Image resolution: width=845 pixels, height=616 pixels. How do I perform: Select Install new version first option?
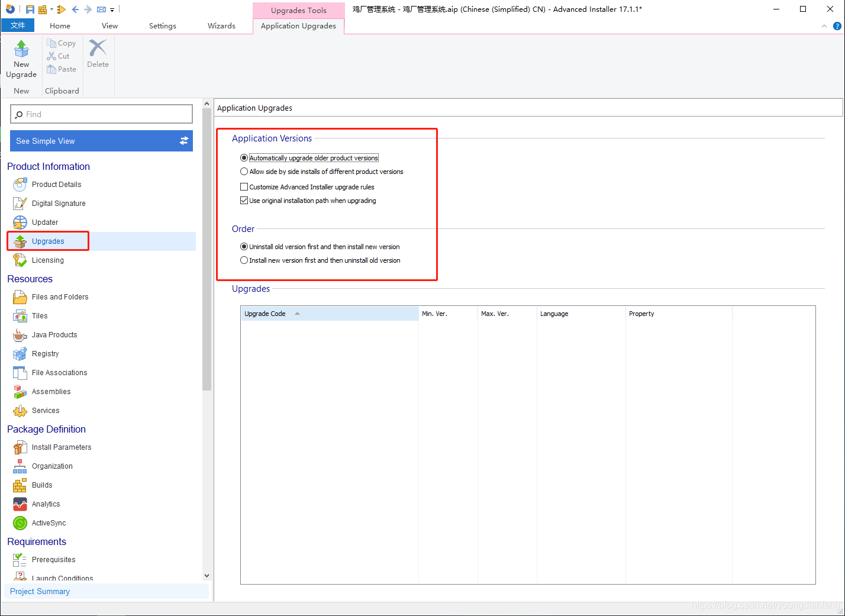click(x=244, y=260)
